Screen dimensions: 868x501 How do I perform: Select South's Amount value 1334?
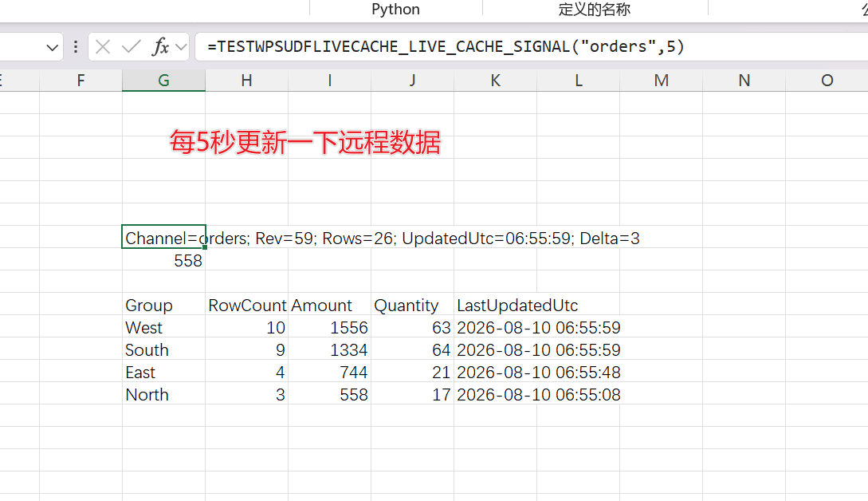pos(329,349)
